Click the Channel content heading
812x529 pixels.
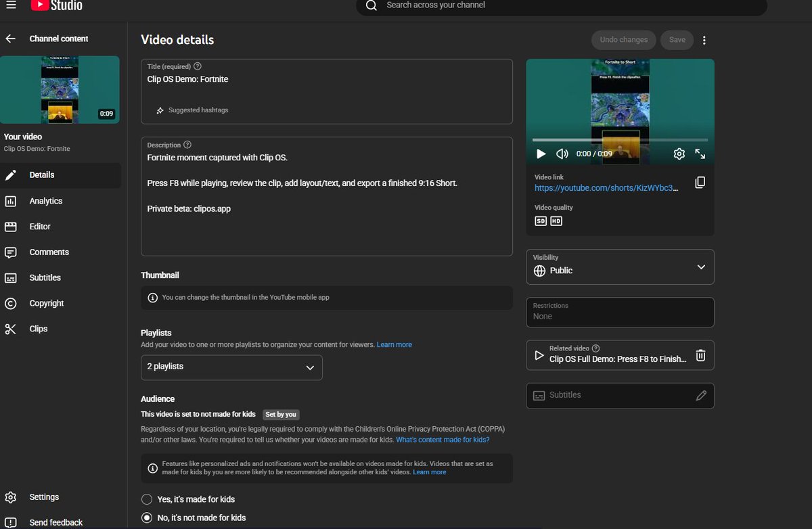click(59, 39)
